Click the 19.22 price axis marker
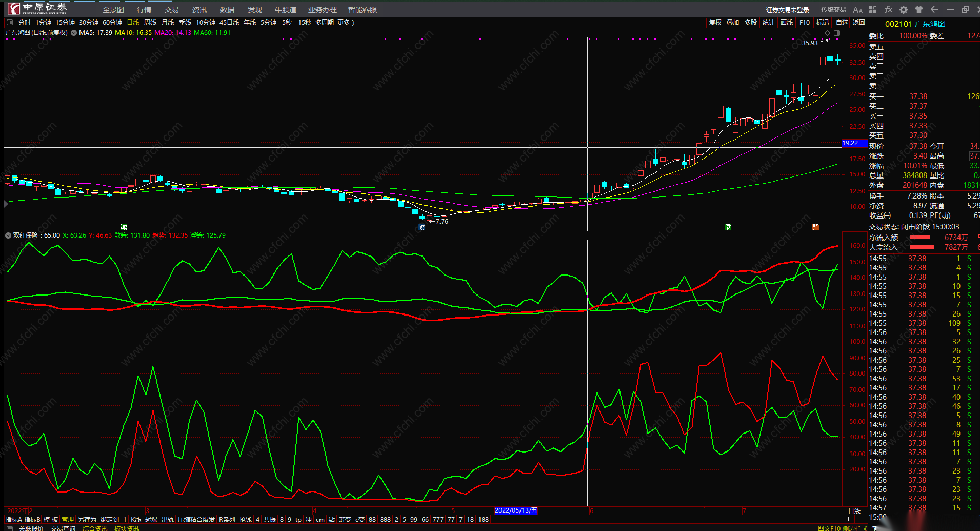The image size is (980, 531). [854, 143]
